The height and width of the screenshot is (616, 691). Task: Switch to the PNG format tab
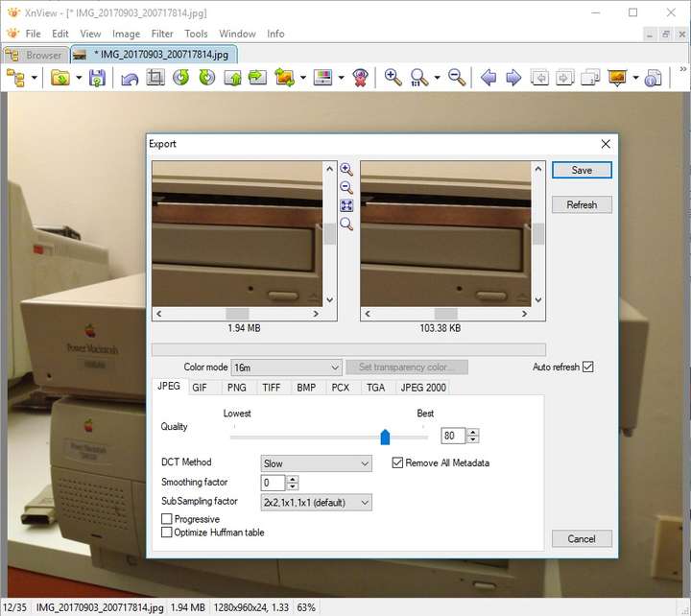237,388
